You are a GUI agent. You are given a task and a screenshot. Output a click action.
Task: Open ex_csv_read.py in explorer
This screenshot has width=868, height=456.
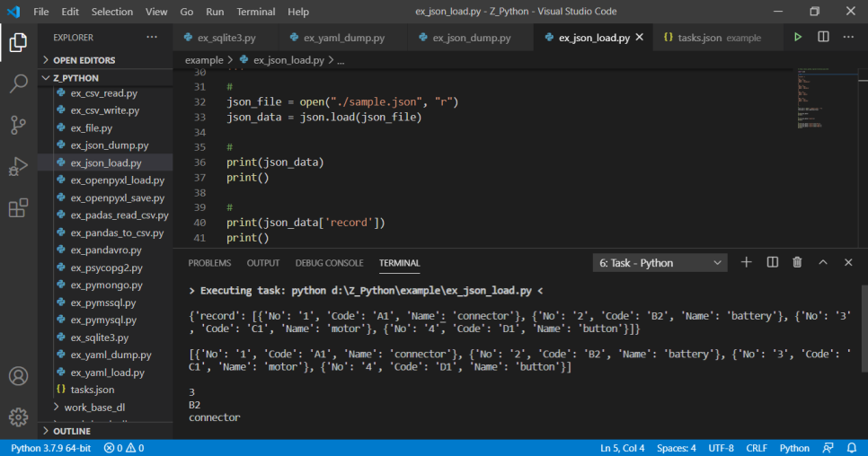105,92
